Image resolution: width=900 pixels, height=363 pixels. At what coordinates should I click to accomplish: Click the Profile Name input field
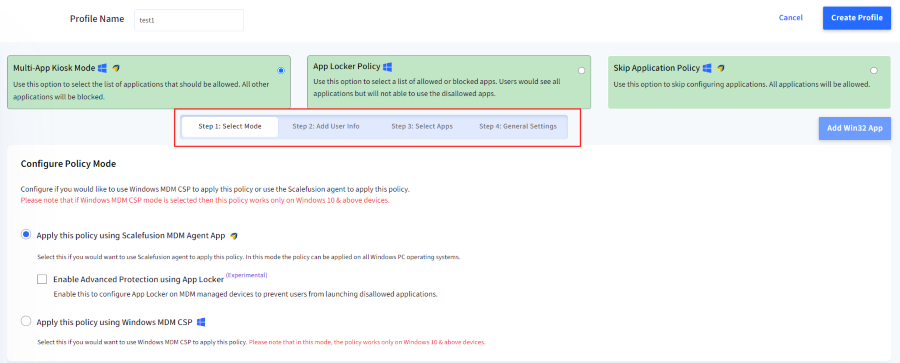coord(189,20)
